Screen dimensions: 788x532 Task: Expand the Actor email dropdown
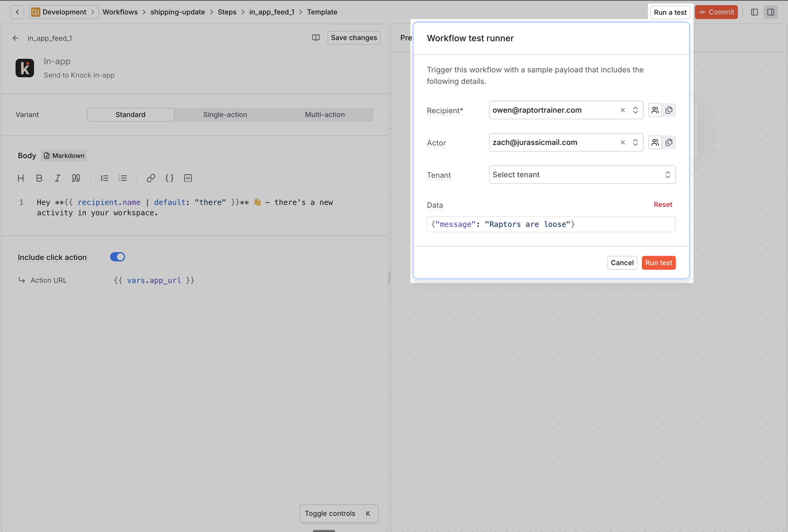coord(635,142)
